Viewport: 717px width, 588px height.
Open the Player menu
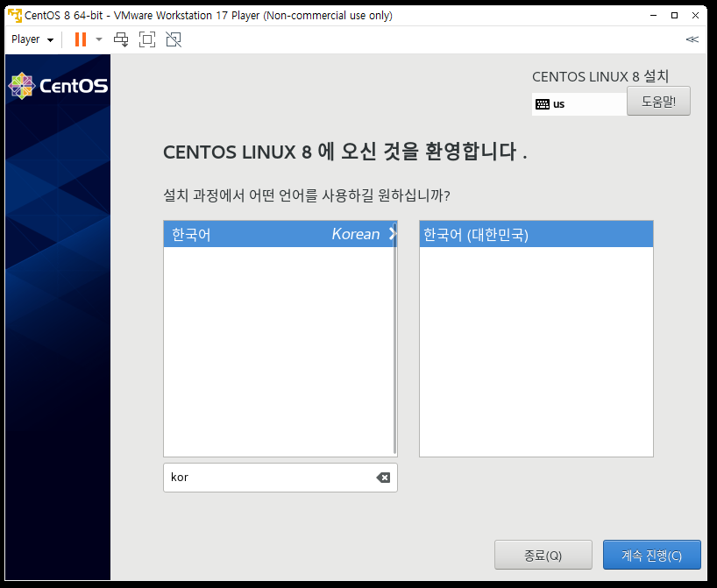point(32,39)
